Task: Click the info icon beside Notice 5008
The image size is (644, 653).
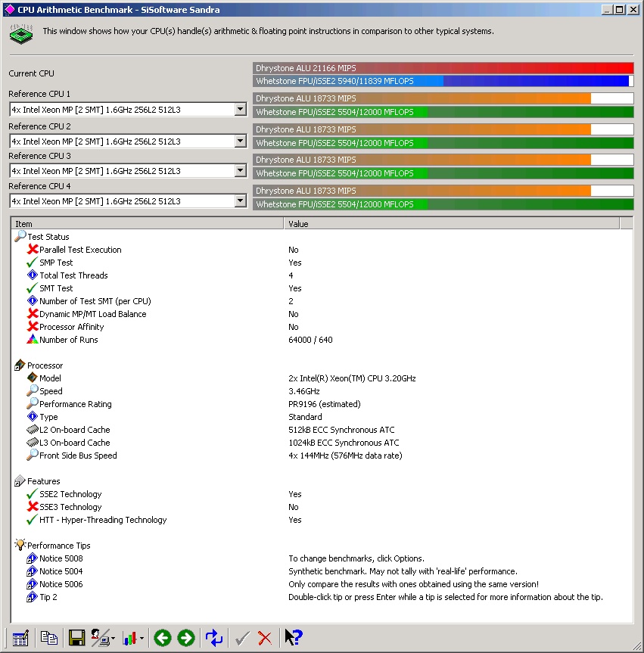Action: [x=32, y=558]
